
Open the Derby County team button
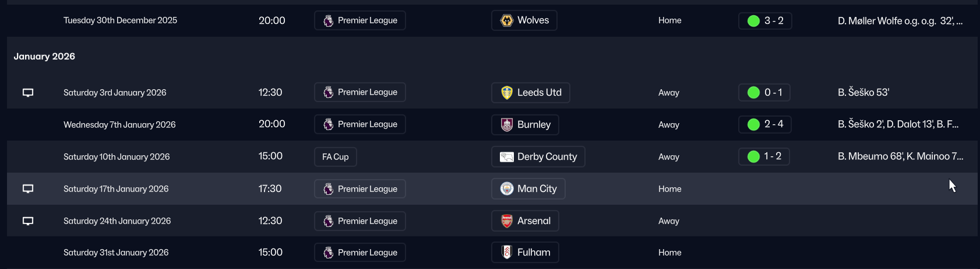click(538, 157)
